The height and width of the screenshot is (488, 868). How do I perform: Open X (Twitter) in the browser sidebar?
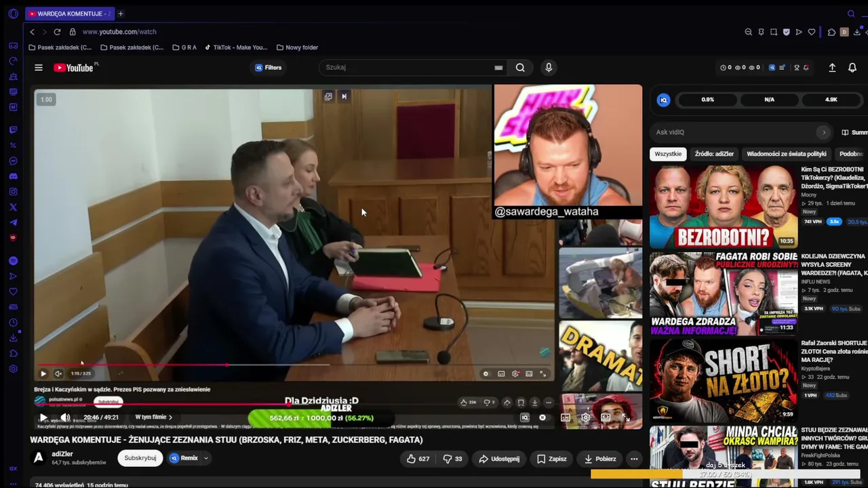pos(13,207)
